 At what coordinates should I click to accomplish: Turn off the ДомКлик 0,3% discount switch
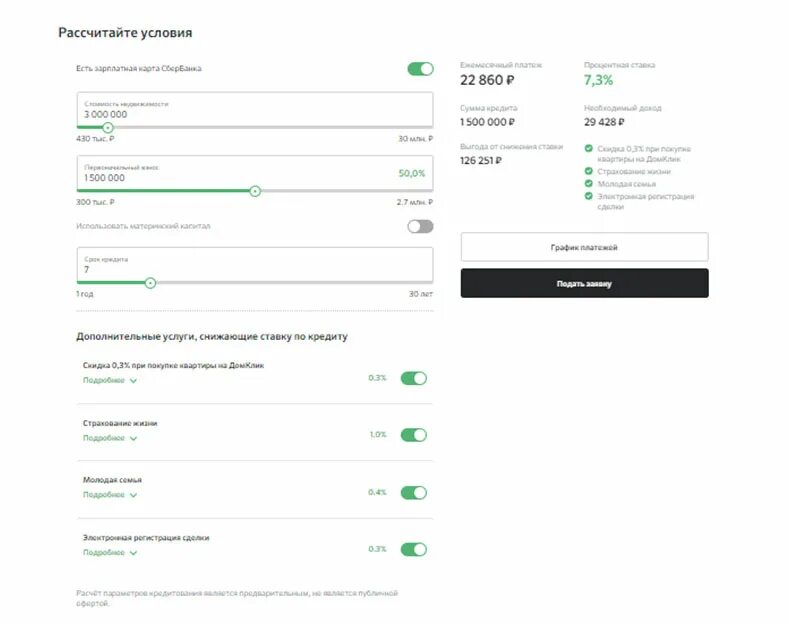[x=414, y=378]
